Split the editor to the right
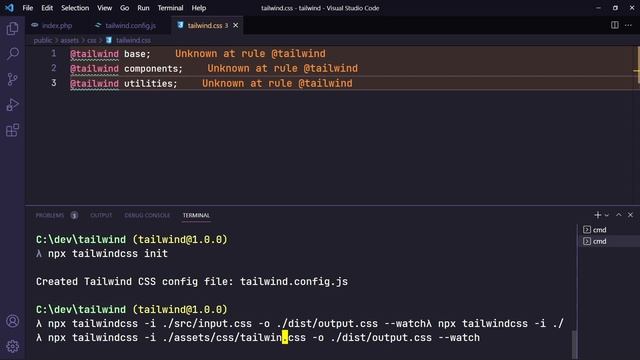Image resolution: width=640 pixels, height=360 pixels. click(615, 25)
